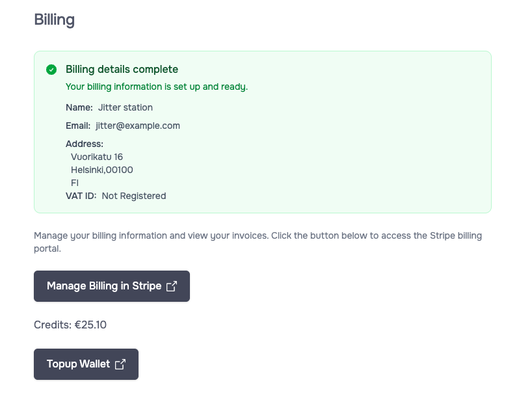Click the 'billing information is set up' message

(156, 87)
